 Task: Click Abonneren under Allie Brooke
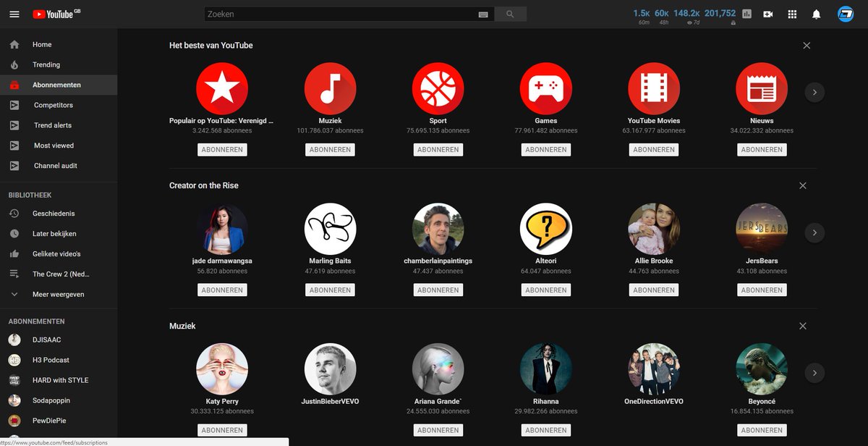tap(654, 290)
